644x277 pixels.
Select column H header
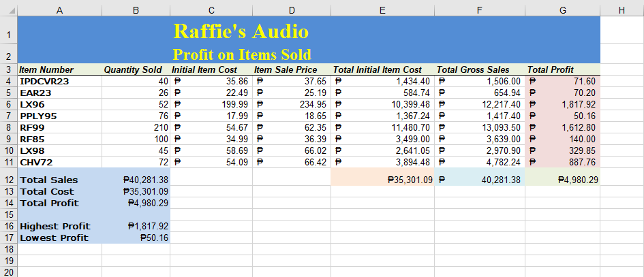point(622,11)
